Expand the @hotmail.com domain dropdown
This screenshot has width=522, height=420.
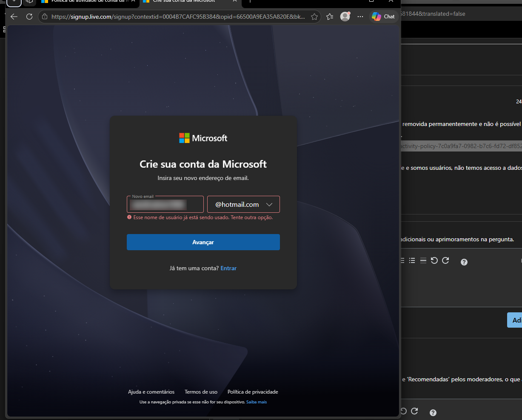(x=243, y=204)
